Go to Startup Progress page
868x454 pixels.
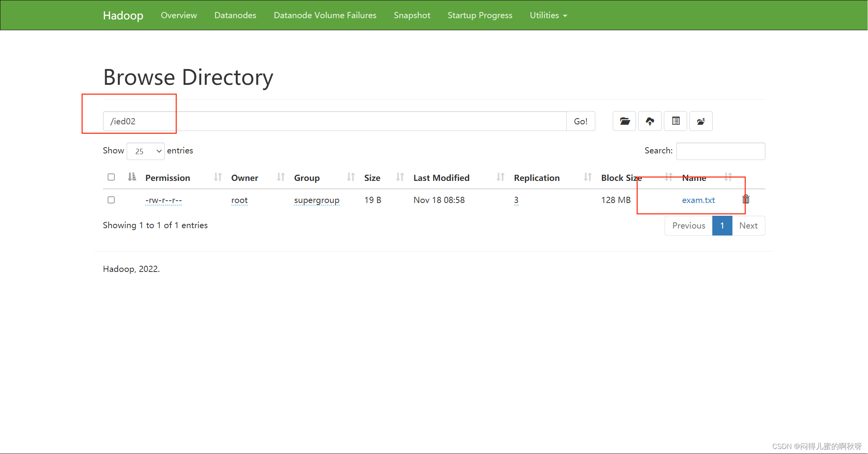click(480, 15)
